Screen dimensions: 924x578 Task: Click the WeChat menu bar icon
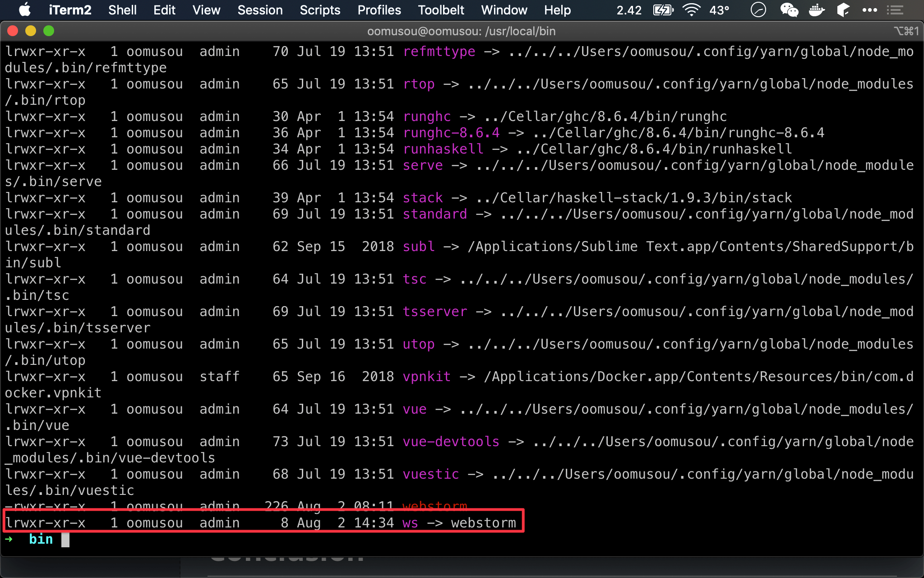tap(789, 10)
